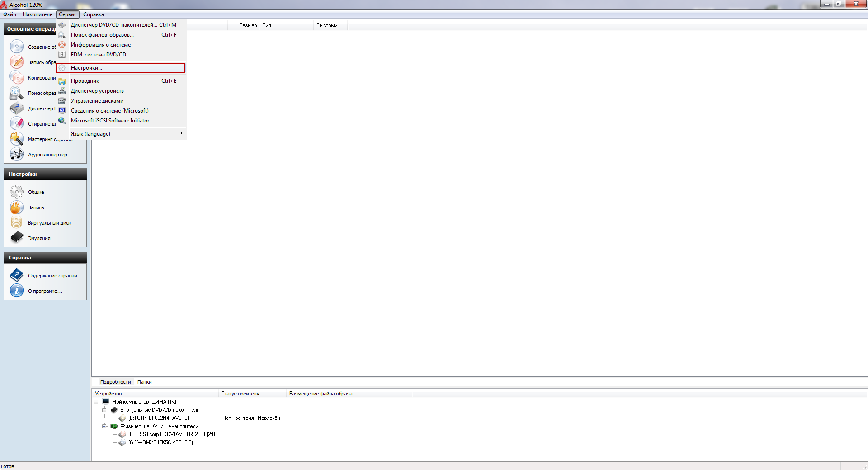Click the Устройство column header
868x470 pixels.
pos(155,394)
